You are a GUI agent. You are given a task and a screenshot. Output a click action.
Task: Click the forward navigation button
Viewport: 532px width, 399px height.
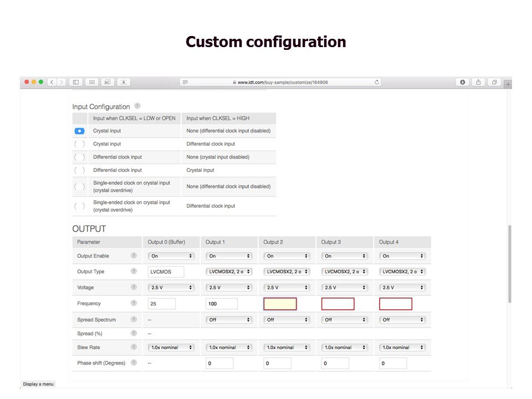(x=61, y=81)
